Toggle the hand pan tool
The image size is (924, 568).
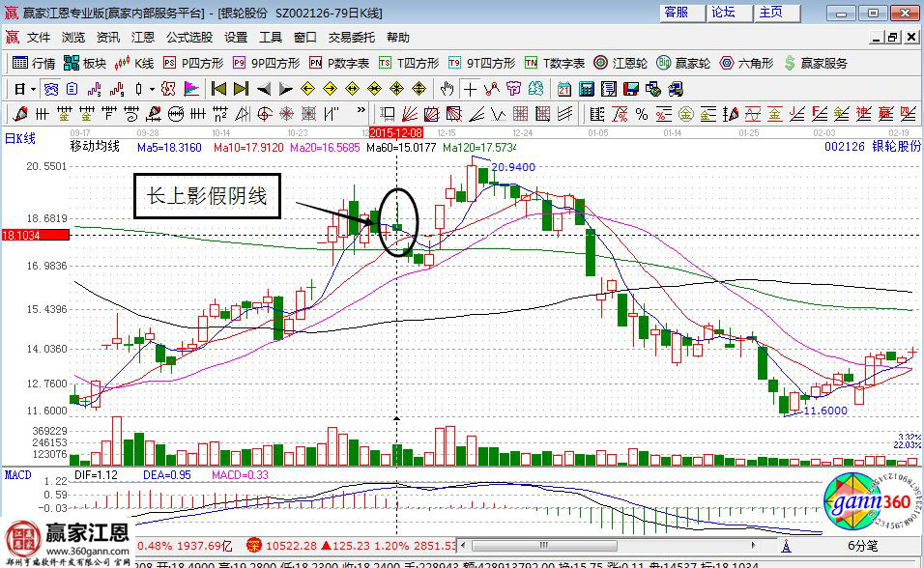coord(448,89)
